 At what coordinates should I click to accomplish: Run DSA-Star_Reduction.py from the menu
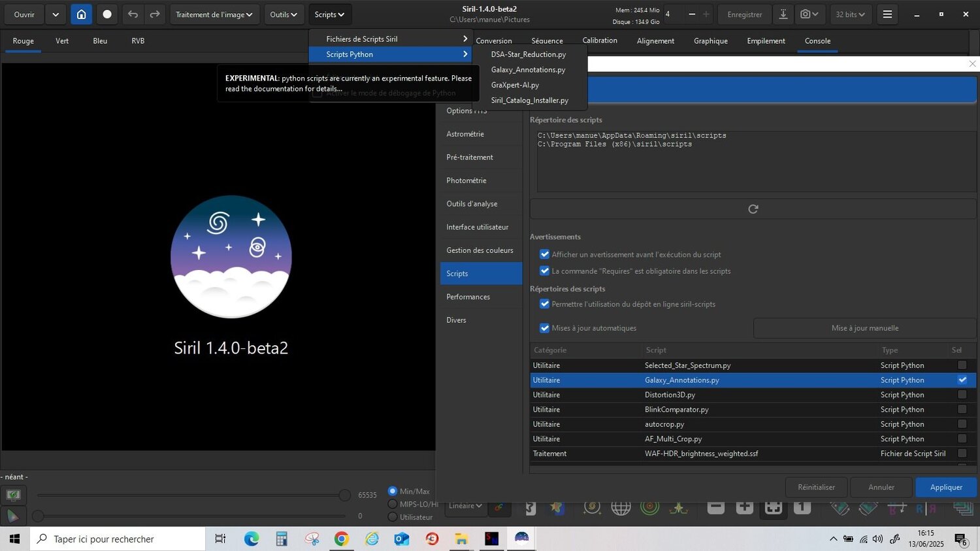click(529, 54)
